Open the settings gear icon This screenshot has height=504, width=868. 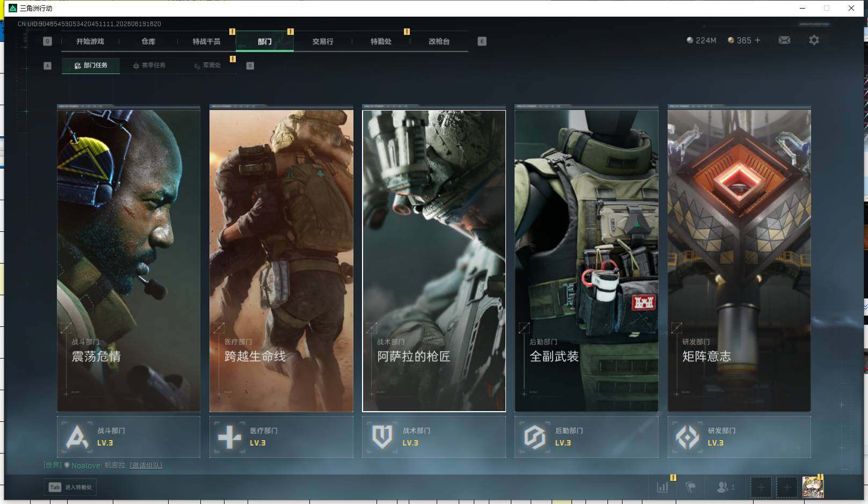click(x=814, y=40)
